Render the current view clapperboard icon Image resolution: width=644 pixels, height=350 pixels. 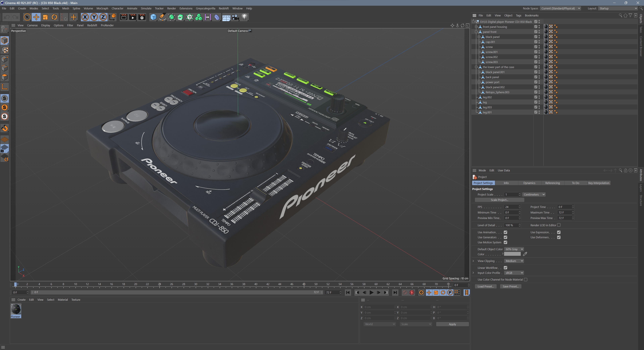point(123,17)
